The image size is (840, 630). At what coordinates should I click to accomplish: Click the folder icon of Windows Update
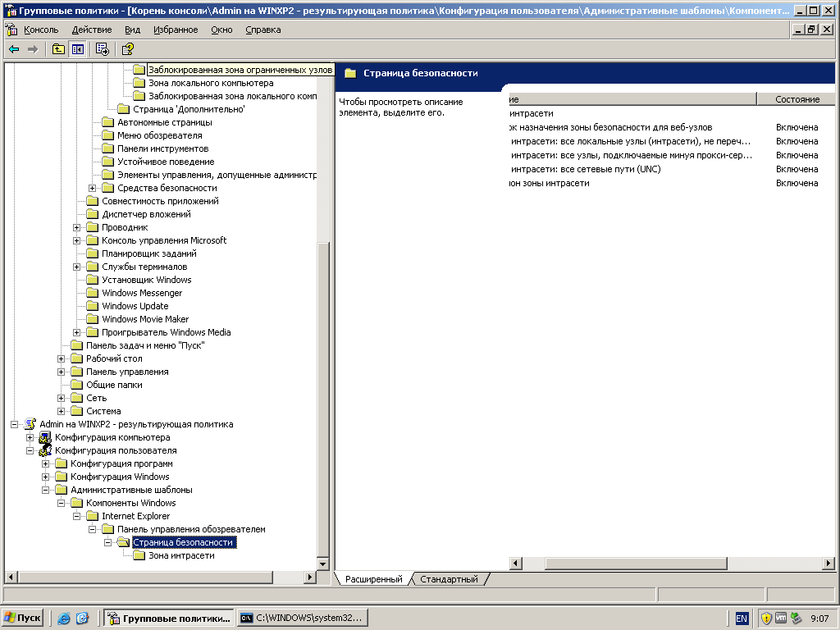93,306
